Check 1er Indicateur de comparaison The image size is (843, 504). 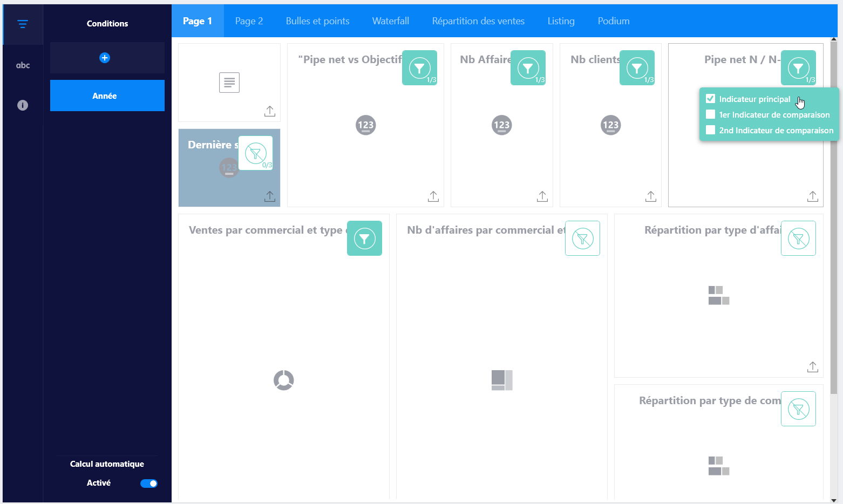click(711, 114)
